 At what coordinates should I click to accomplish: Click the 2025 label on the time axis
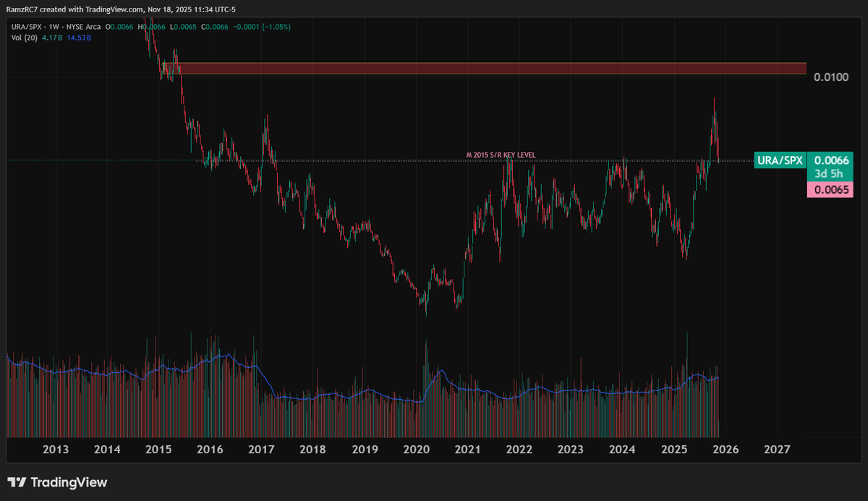673,449
